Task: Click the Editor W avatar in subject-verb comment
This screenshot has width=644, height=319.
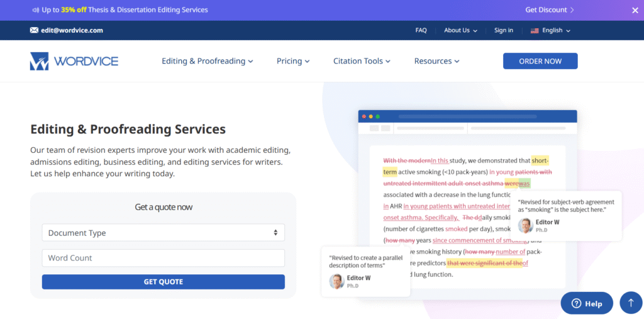Action: 525,226
